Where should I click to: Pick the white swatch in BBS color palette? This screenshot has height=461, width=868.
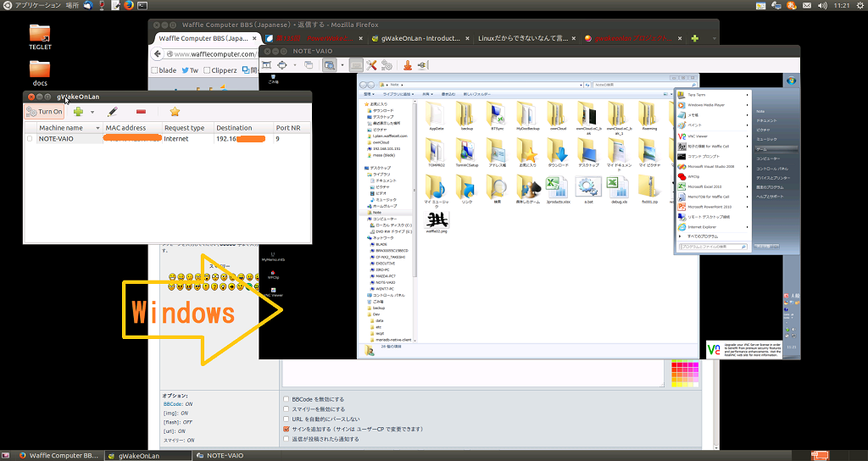696,385
